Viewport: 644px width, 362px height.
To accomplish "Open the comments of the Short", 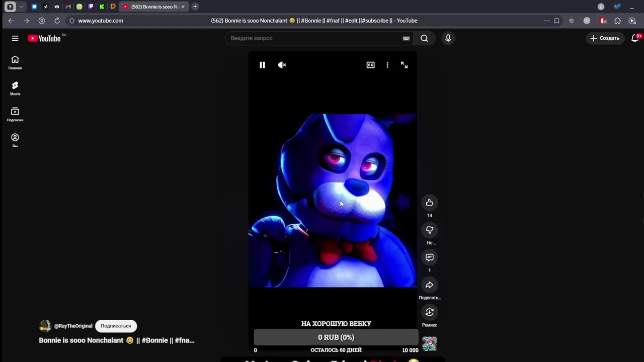I will click(429, 257).
